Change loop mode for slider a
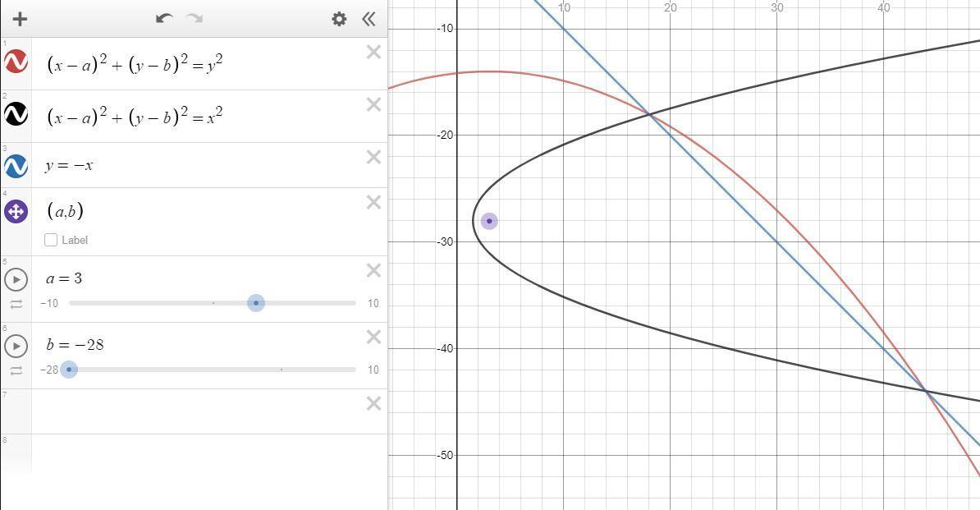The height and width of the screenshot is (510, 980). click(16, 305)
